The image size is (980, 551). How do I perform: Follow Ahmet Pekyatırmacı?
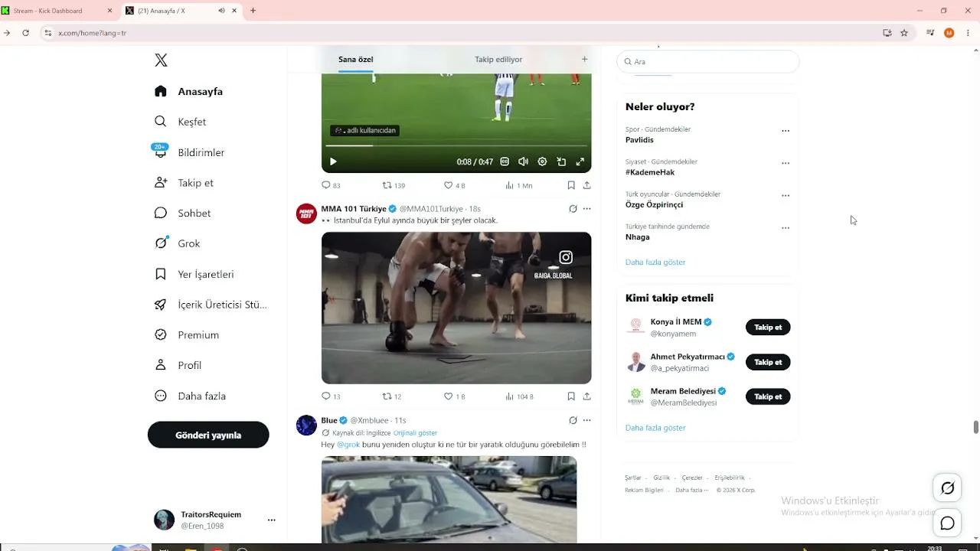click(x=768, y=362)
